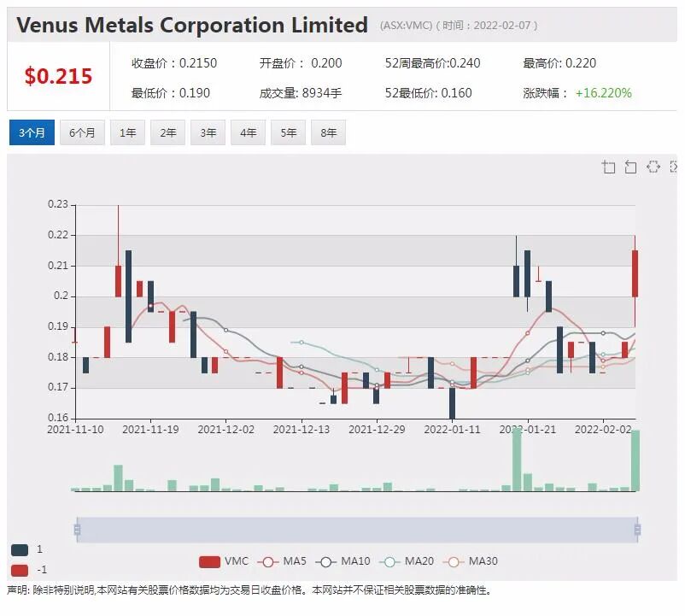The width and height of the screenshot is (685, 616).
Task: Display the 8年 price history
Action: coord(329,132)
